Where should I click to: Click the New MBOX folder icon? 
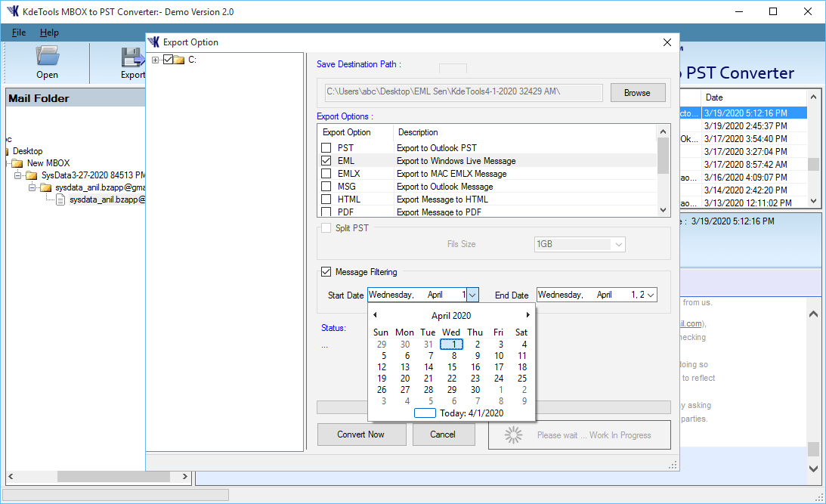pyautogui.click(x=17, y=163)
